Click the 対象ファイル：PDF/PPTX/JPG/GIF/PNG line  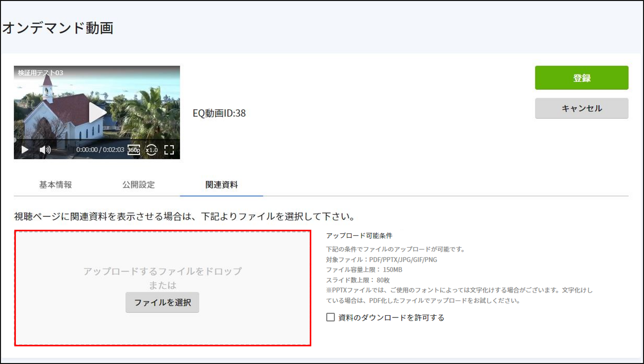(382, 260)
